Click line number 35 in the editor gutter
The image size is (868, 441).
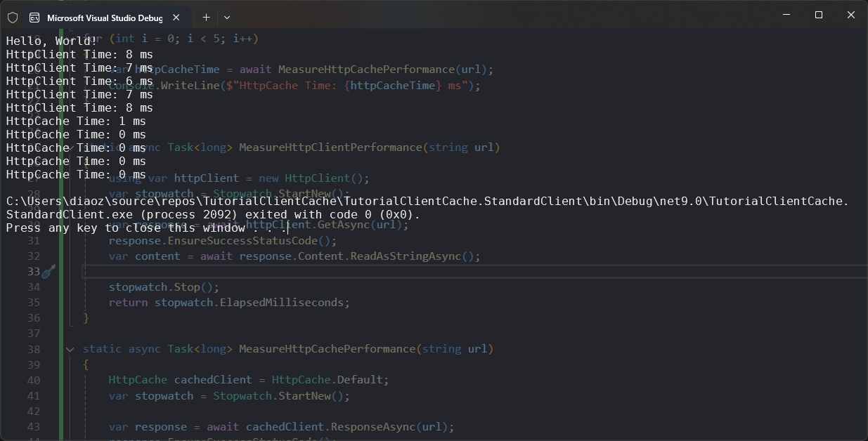click(33, 303)
